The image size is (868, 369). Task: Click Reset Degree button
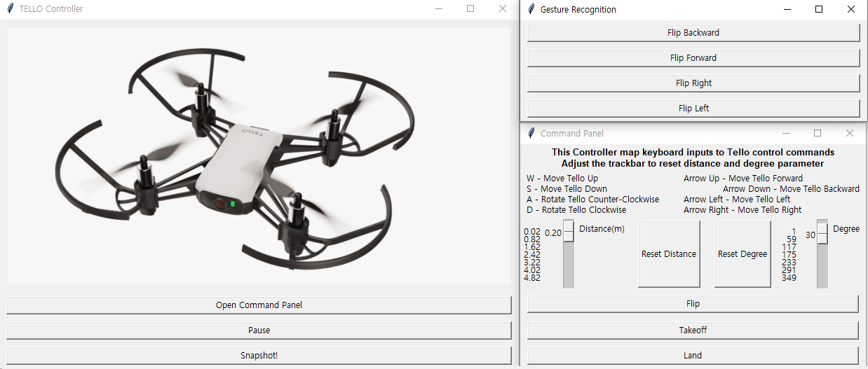point(742,254)
